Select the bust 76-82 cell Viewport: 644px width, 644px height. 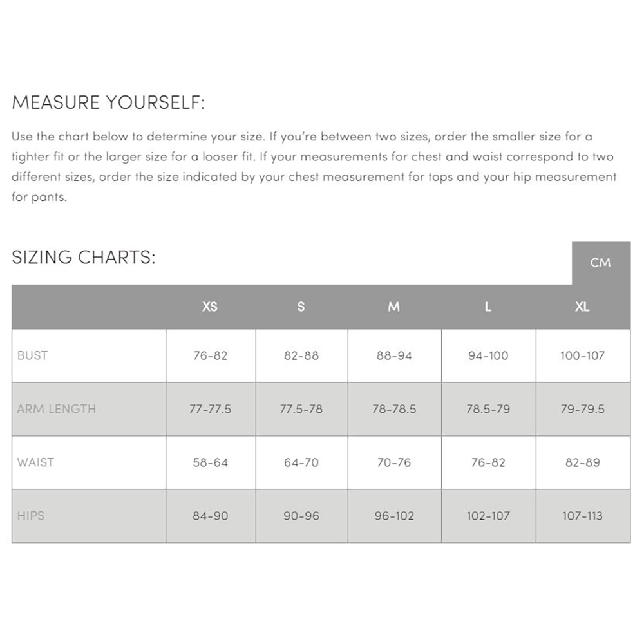pyautogui.click(x=211, y=355)
